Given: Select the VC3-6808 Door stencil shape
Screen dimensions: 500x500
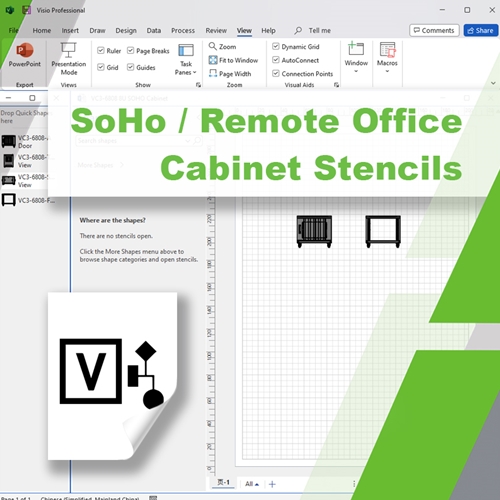Looking at the screenshot, I should coord(24,142).
